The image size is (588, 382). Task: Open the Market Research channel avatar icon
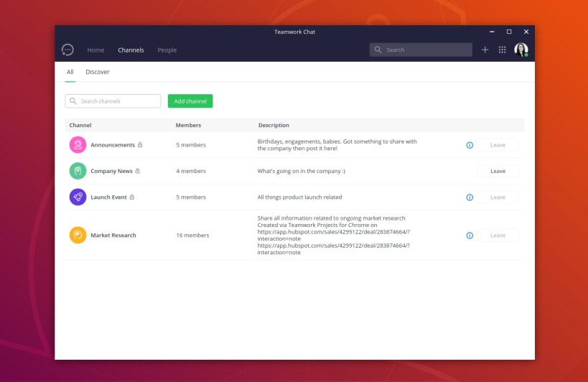click(78, 236)
